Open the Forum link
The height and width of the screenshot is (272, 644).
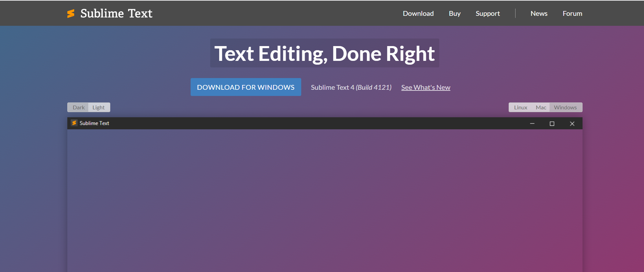point(572,13)
